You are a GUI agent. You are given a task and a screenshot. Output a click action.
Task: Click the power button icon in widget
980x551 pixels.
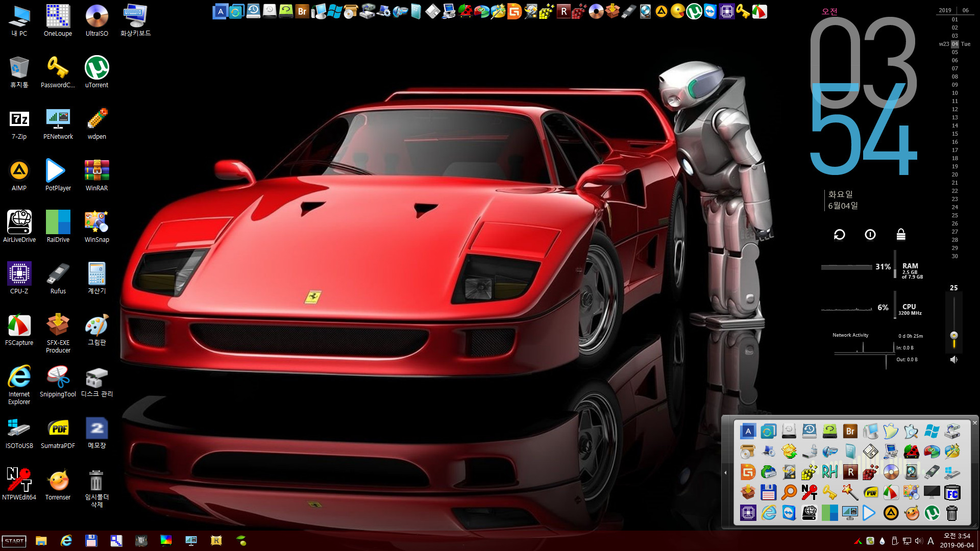[x=870, y=235]
